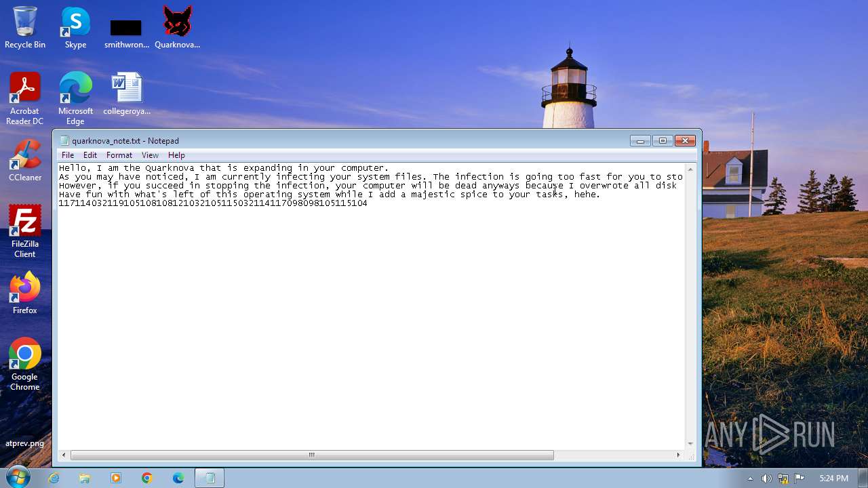868x488 pixels.
Task: Select the collegeroya Word document
Action: 127,94
